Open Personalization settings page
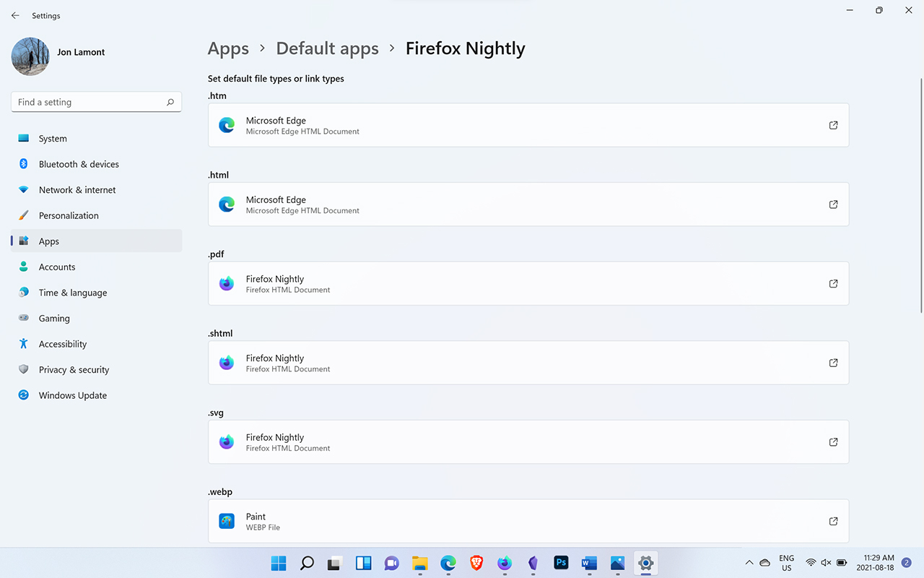 [69, 215]
